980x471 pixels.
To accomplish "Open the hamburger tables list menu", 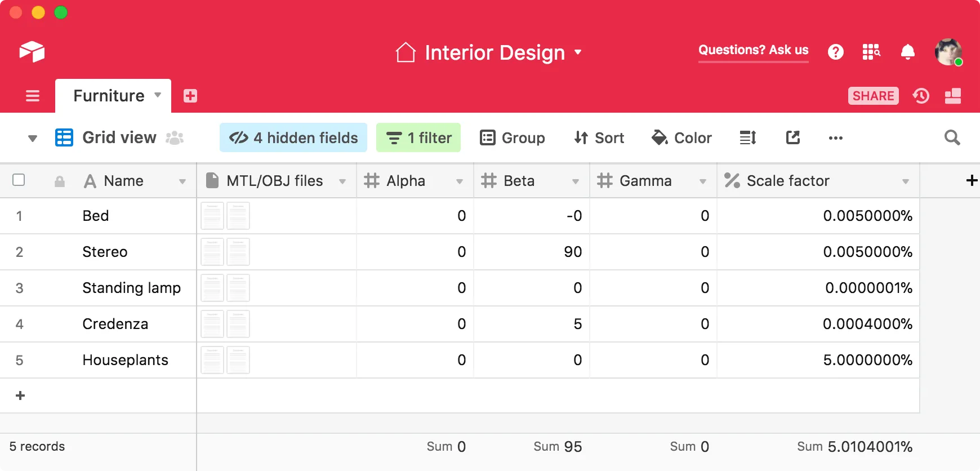I will (x=33, y=96).
